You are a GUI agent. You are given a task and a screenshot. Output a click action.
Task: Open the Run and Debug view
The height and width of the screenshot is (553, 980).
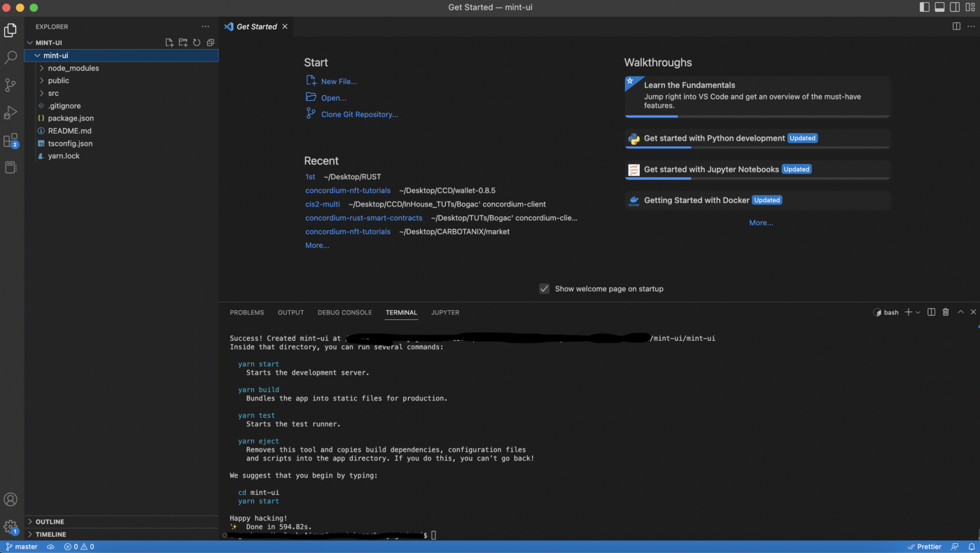10,113
